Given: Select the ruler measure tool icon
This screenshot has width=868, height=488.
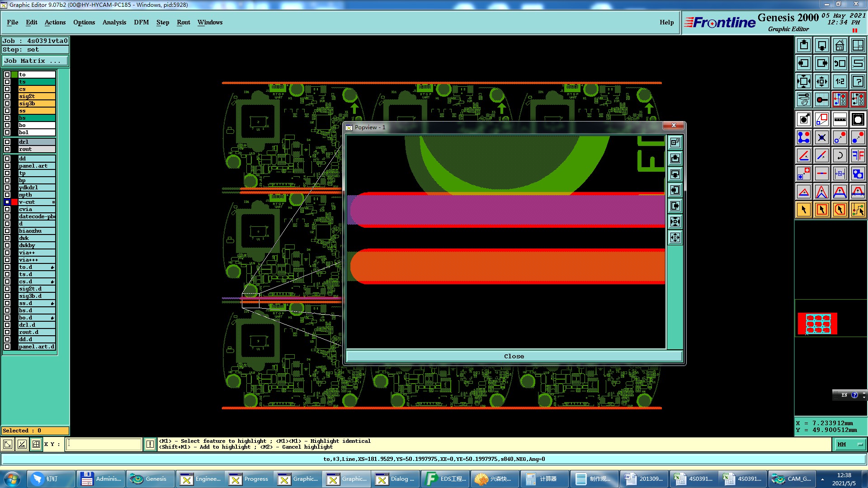Looking at the screenshot, I should 840,119.
